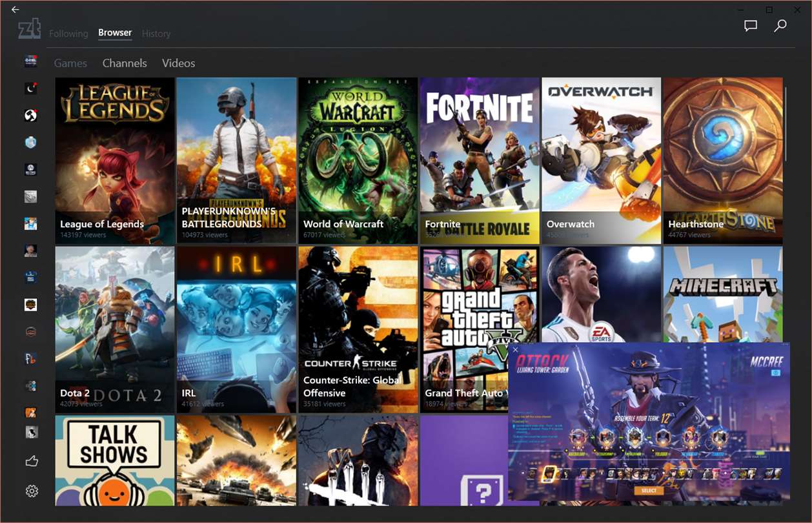Open the purple question mark tile
The height and width of the screenshot is (523, 812).
(463, 460)
